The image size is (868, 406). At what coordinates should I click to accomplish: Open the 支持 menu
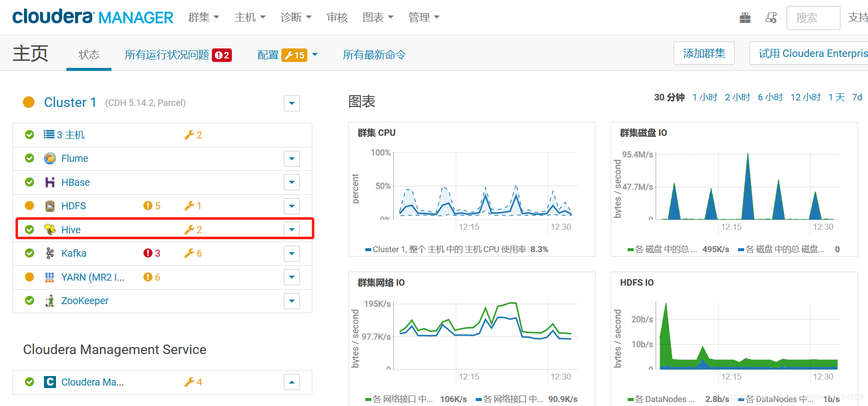pos(858,17)
